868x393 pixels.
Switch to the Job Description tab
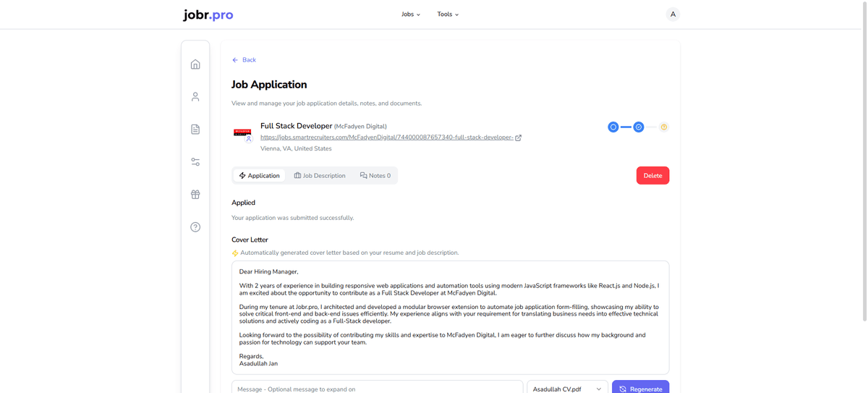coord(320,176)
